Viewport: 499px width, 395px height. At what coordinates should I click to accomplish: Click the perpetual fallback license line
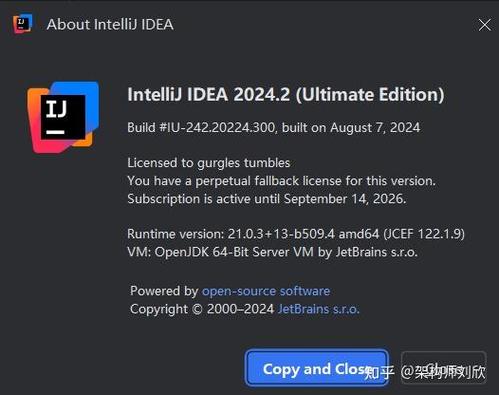[281, 181]
